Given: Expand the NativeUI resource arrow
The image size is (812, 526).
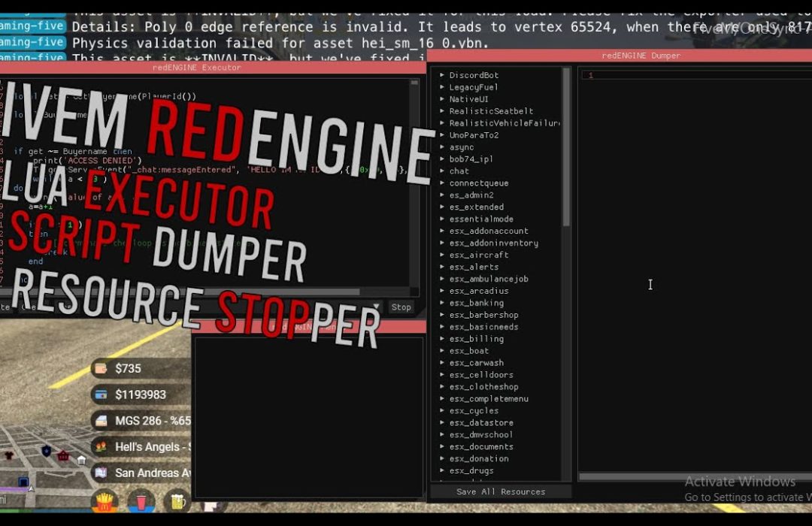Looking at the screenshot, I should coord(442,99).
